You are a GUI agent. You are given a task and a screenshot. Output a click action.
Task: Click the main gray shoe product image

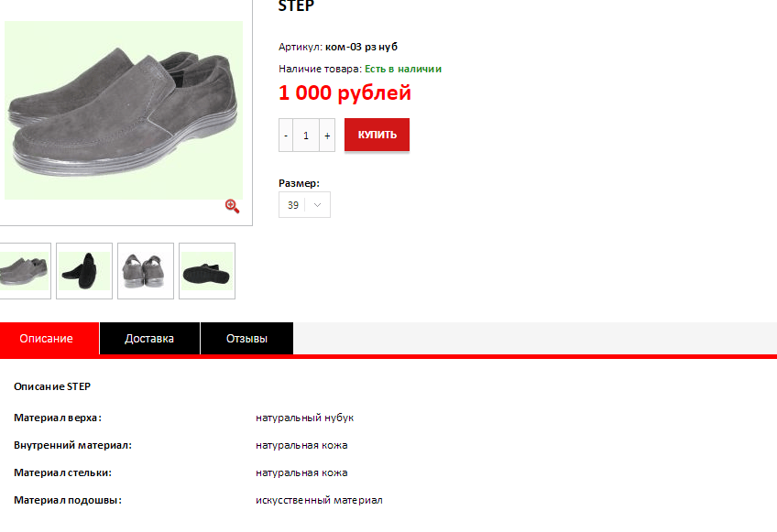[x=124, y=111]
